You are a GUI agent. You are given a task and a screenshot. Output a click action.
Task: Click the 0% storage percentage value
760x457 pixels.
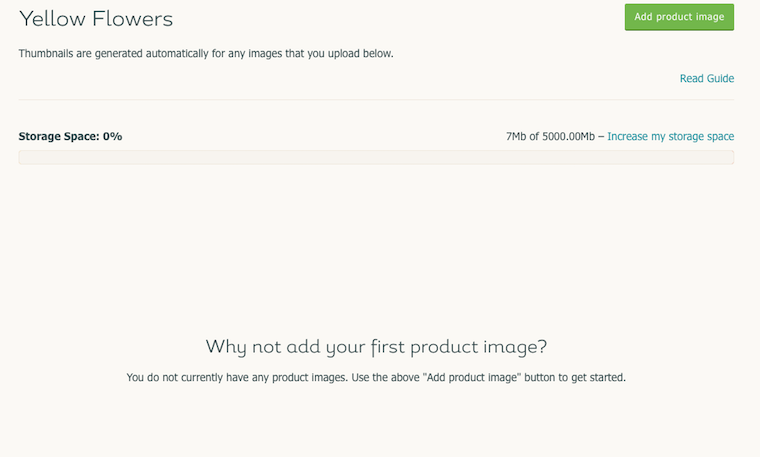(112, 137)
